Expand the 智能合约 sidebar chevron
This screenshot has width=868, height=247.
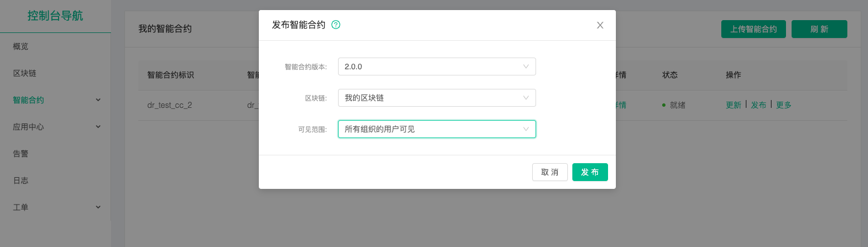98,100
